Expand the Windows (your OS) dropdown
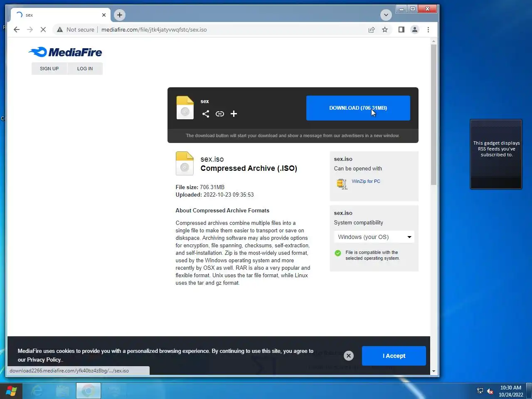This screenshot has width=532, height=399. click(374, 237)
